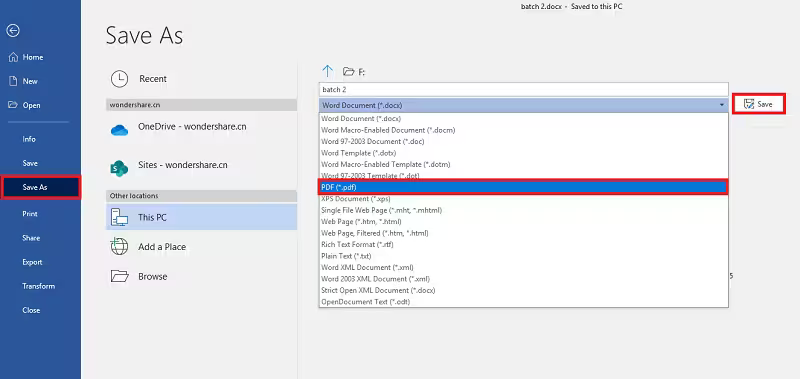
Task: Click the back arrow circle icon
Action: coord(13,31)
